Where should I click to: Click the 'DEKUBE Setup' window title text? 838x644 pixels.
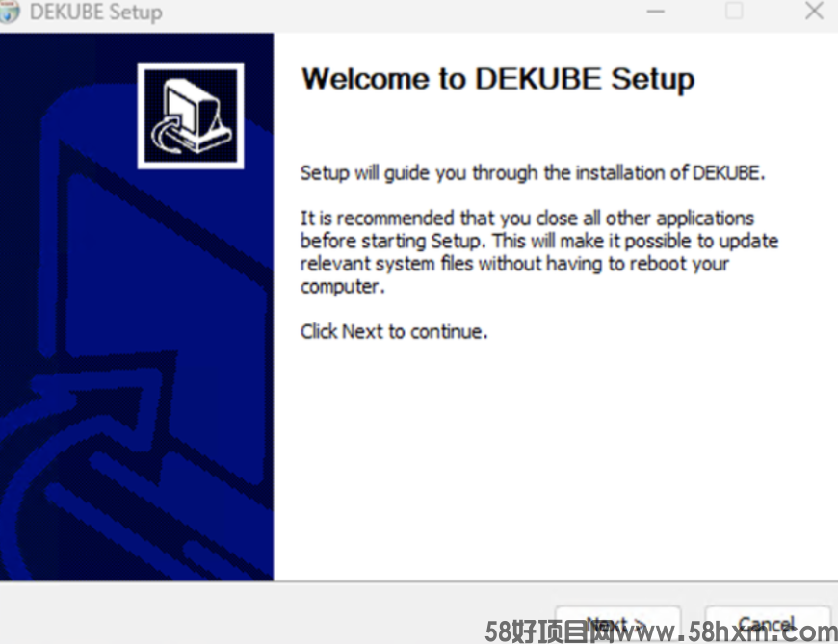96,12
